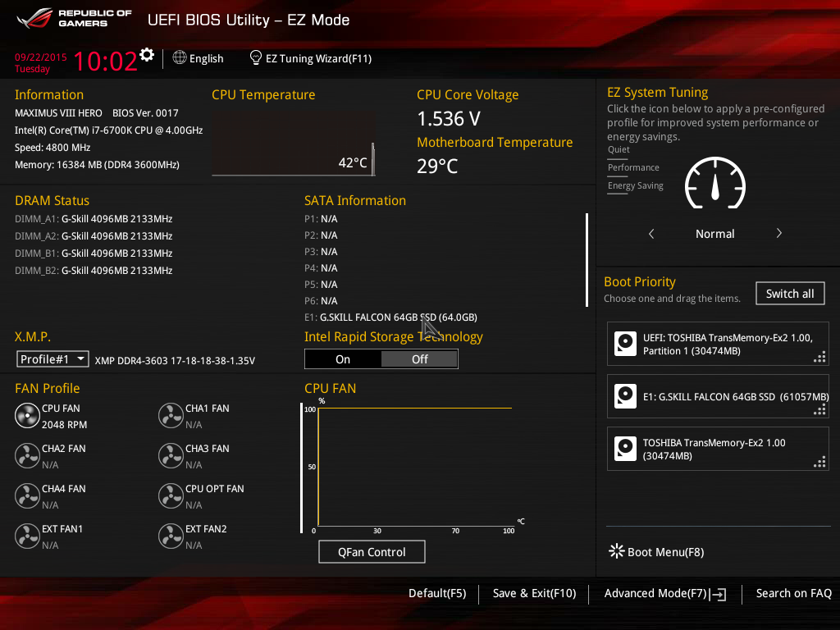The width and height of the screenshot is (840, 630).
Task: Select the CHA1 FAN icon
Action: [x=171, y=416]
